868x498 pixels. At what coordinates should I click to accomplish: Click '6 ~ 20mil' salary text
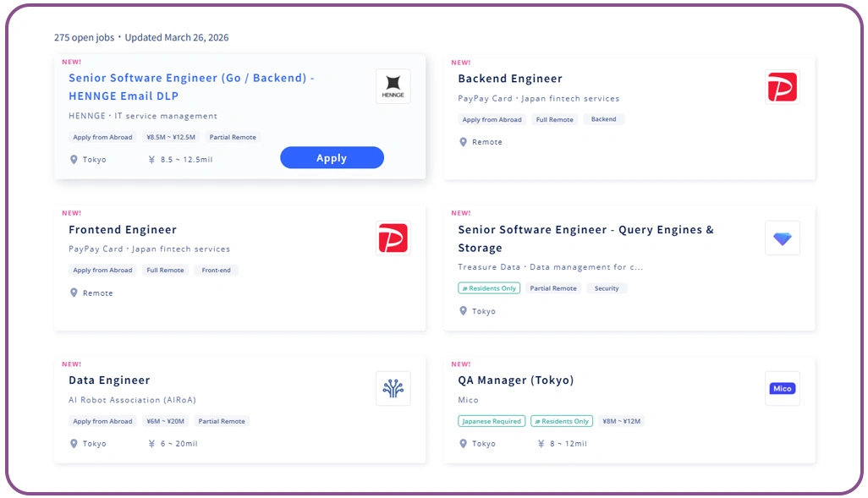coord(179,443)
